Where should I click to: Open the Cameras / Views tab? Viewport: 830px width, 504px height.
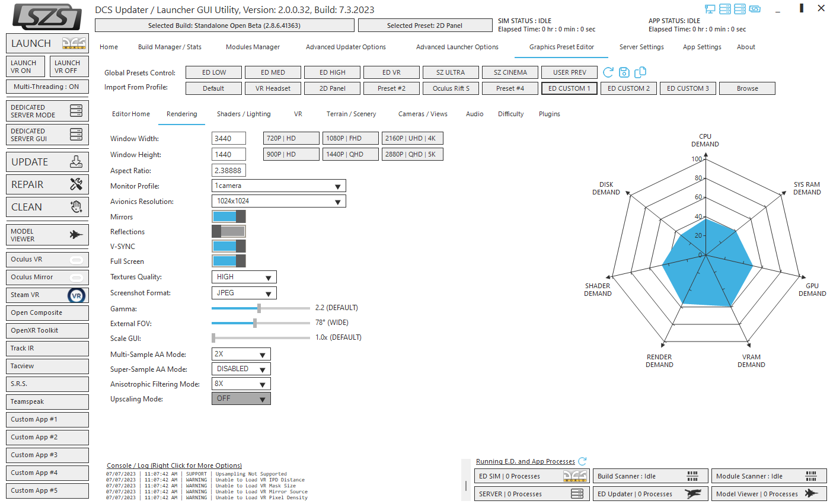pyautogui.click(x=423, y=114)
